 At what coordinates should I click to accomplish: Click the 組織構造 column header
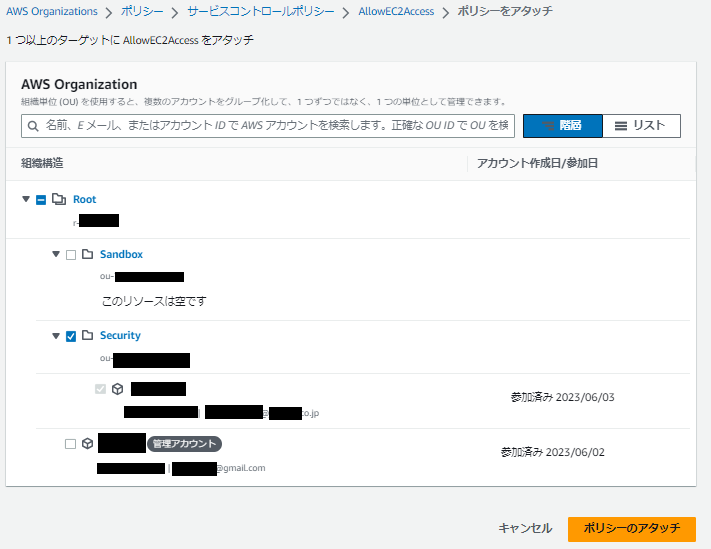point(42,163)
